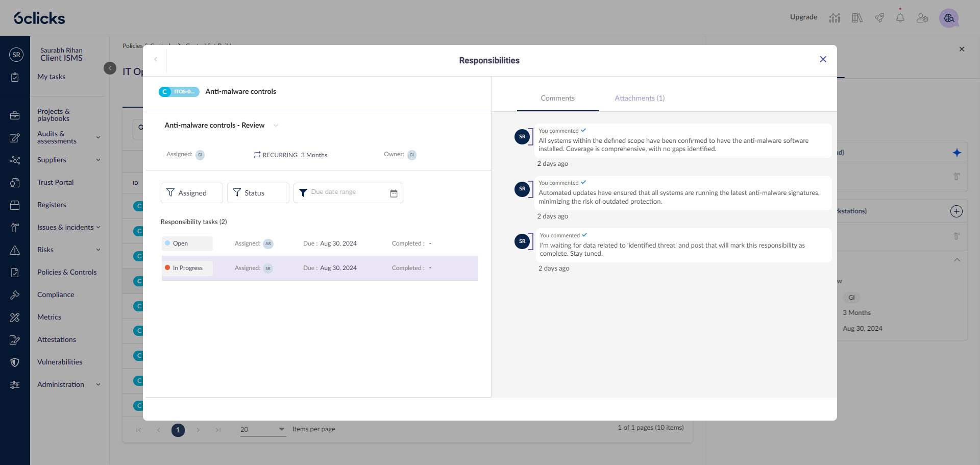Click the SR avatar in left rail
This screenshot has width=980, height=465.
pos(16,55)
